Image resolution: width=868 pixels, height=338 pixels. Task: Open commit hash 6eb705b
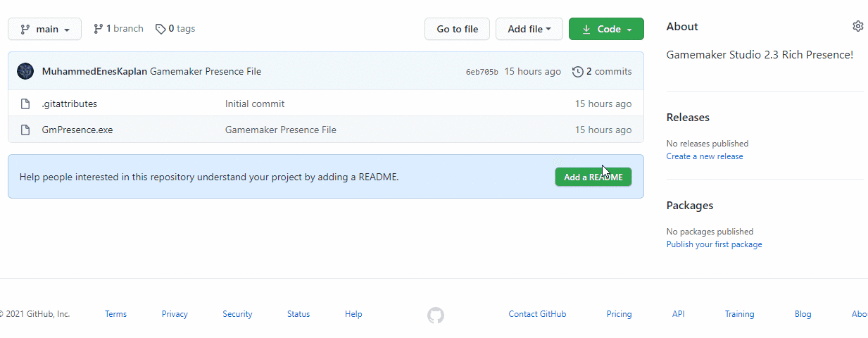482,72
